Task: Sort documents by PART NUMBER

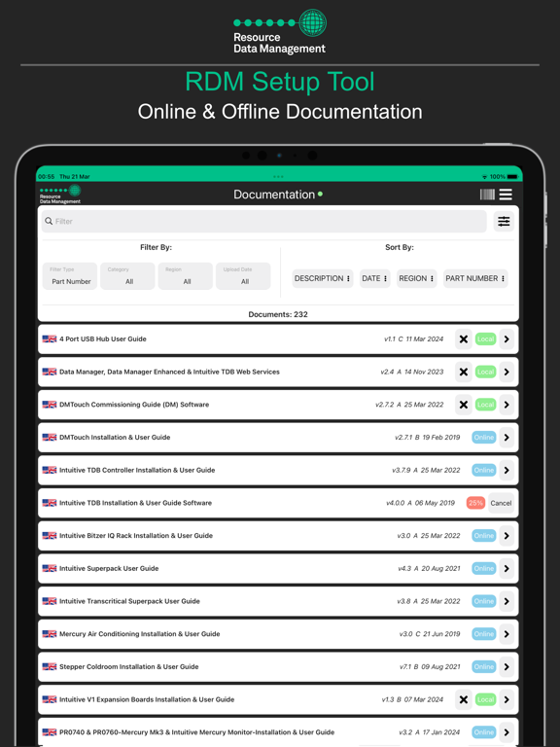Action: pos(475,279)
